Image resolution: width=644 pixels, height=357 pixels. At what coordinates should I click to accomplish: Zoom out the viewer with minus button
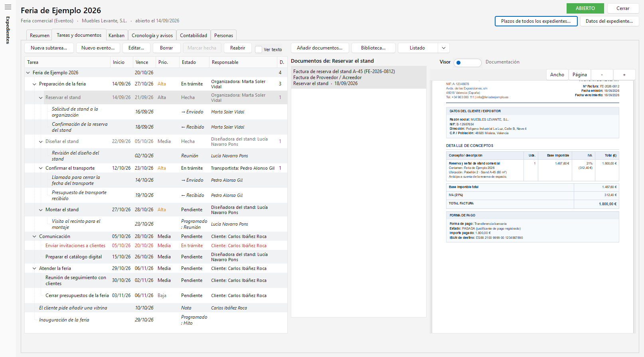tap(602, 75)
